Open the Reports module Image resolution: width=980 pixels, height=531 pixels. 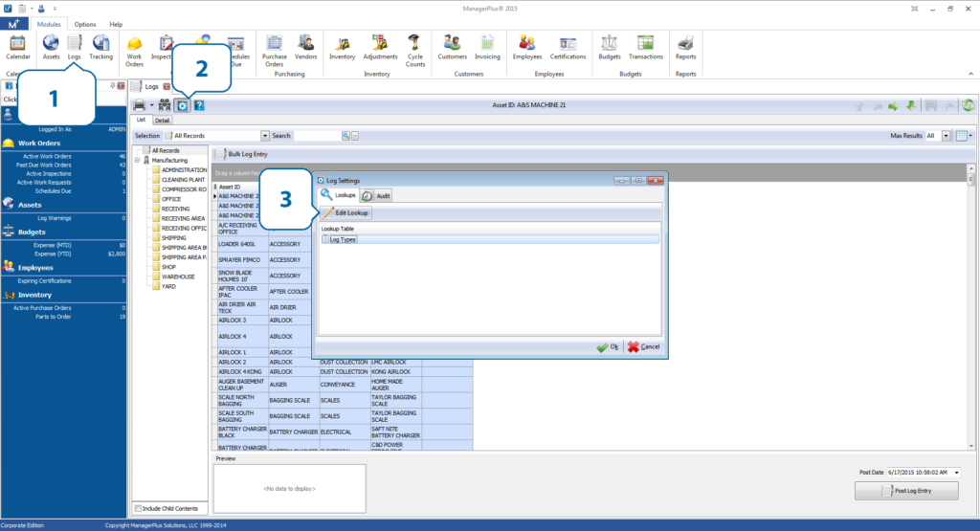pos(685,48)
